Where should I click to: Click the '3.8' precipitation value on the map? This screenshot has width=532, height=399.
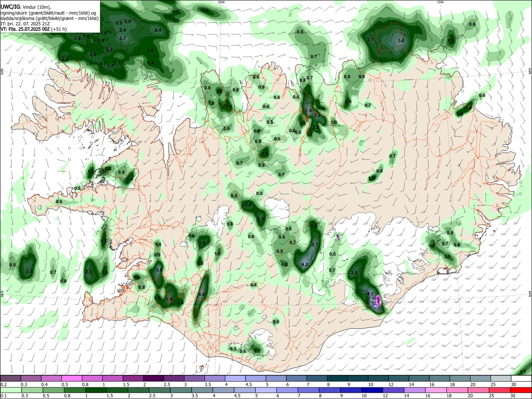click(x=159, y=270)
